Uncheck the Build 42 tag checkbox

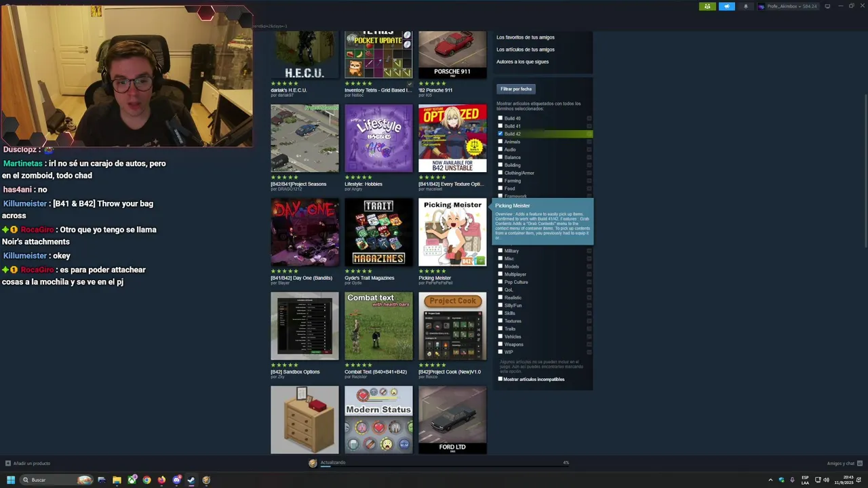[x=500, y=134]
